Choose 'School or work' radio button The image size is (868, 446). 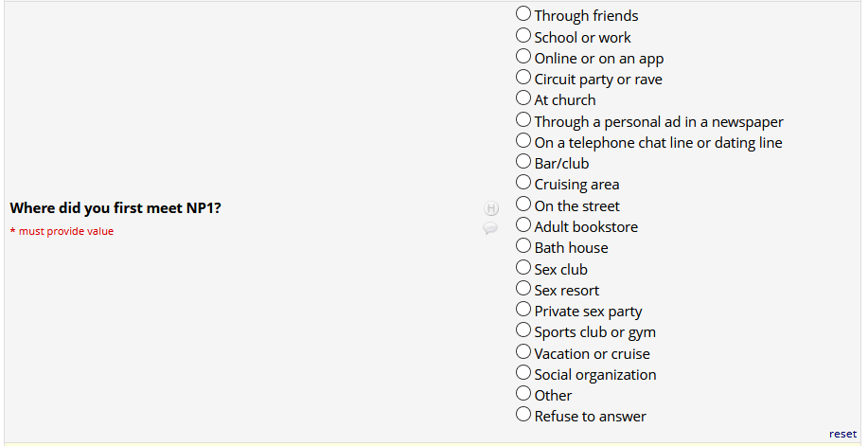pyautogui.click(x=523, y=36)
